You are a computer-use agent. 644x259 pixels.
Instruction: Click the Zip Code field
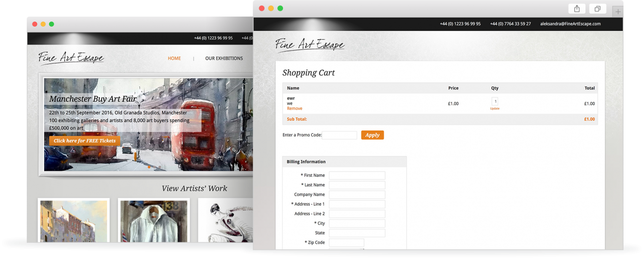point(346,242)
